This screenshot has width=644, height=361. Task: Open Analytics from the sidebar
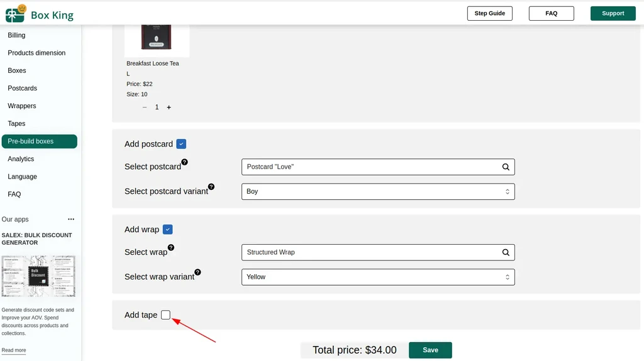[21, 159]
